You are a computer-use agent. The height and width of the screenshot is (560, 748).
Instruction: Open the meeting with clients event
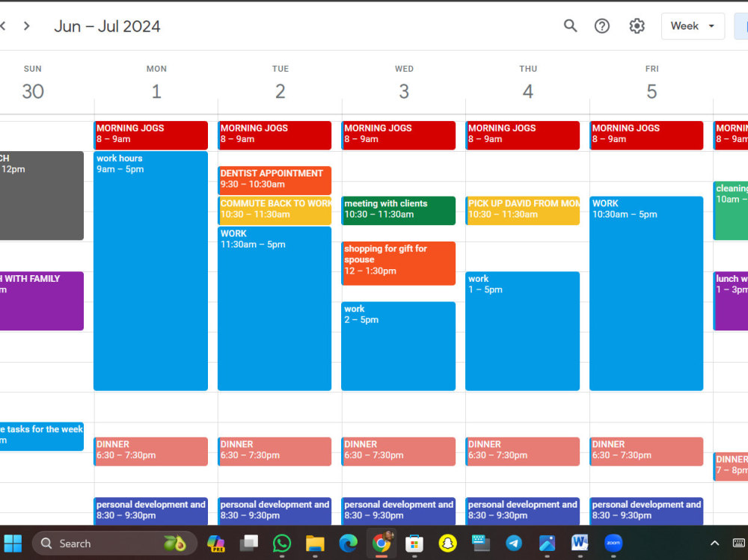pyautogui.click(x=399, y=210)
